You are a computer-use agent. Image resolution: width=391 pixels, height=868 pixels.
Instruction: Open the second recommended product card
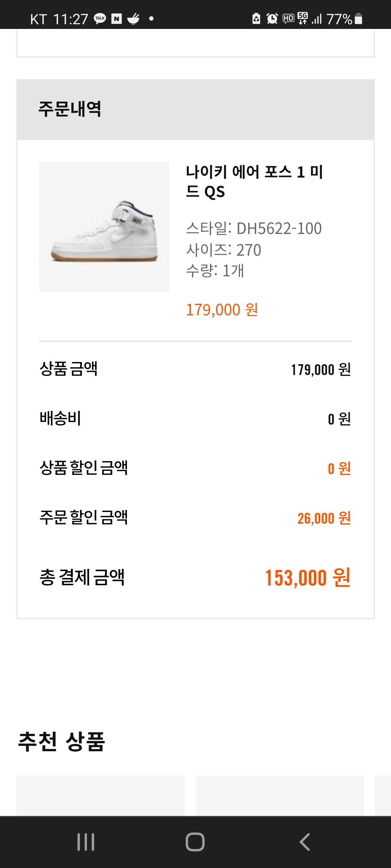click(x=279, y=795)
